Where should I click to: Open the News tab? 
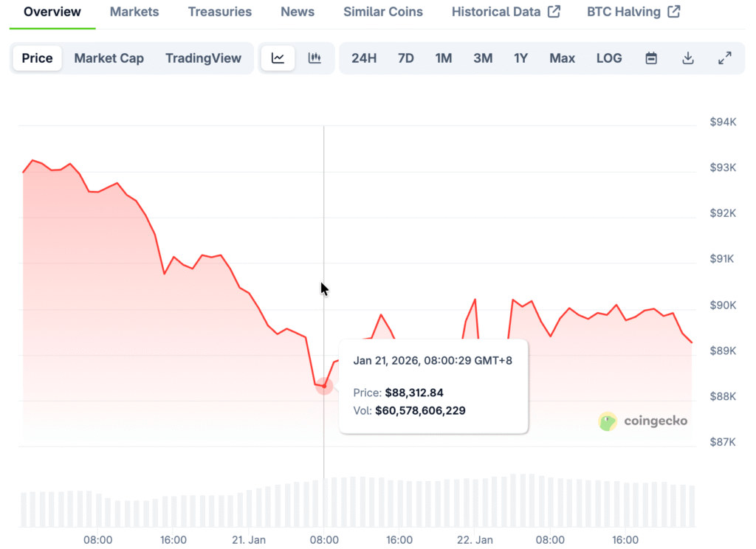tap(298, 12)
